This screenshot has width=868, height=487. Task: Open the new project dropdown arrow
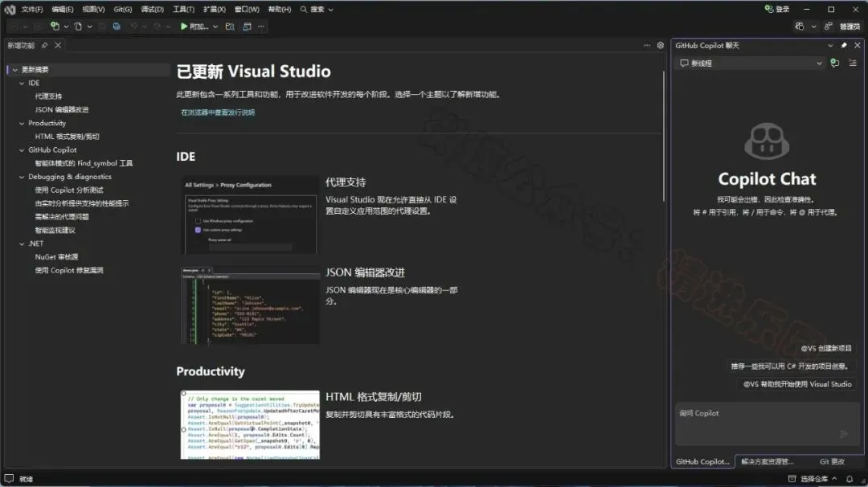[66, 26]
